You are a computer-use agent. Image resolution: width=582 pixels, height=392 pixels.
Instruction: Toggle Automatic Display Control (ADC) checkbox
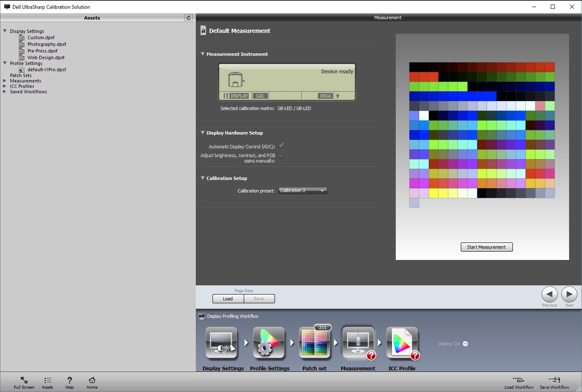281,146
